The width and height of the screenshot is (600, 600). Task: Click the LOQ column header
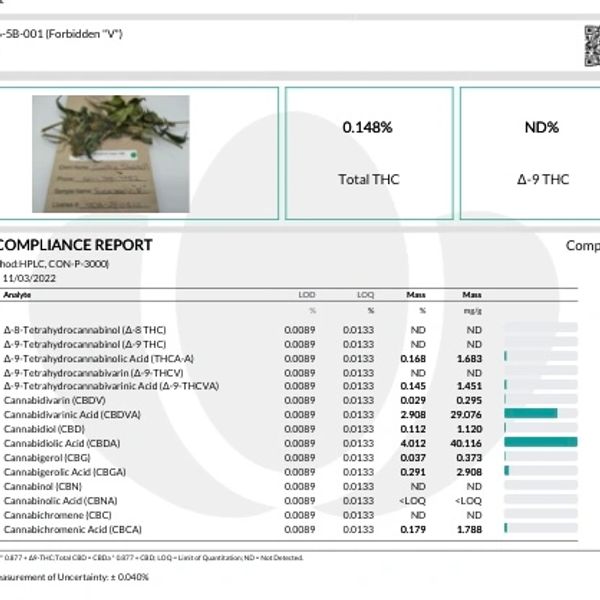365,295
